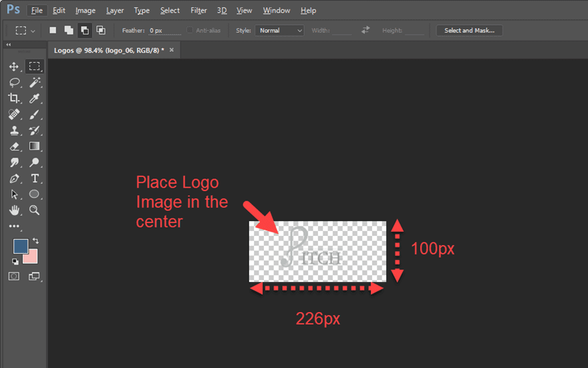The width and height of the screenshot is (588, 368).
Task: Select the Hand tool
Action: tap(14, 210)
